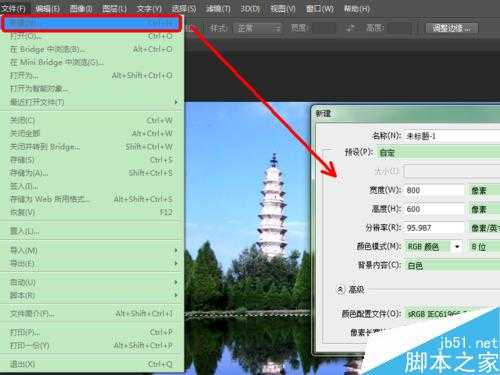The height and width of the screenshot is (375, 500).
Task: Choose 文件简介(F)... menu entry
Action: (x=92, y=314)
